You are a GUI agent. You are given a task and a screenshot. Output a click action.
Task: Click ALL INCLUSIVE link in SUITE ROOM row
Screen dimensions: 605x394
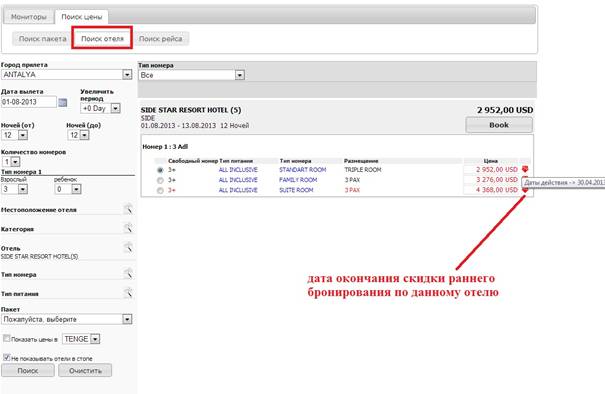pos(238,190)
